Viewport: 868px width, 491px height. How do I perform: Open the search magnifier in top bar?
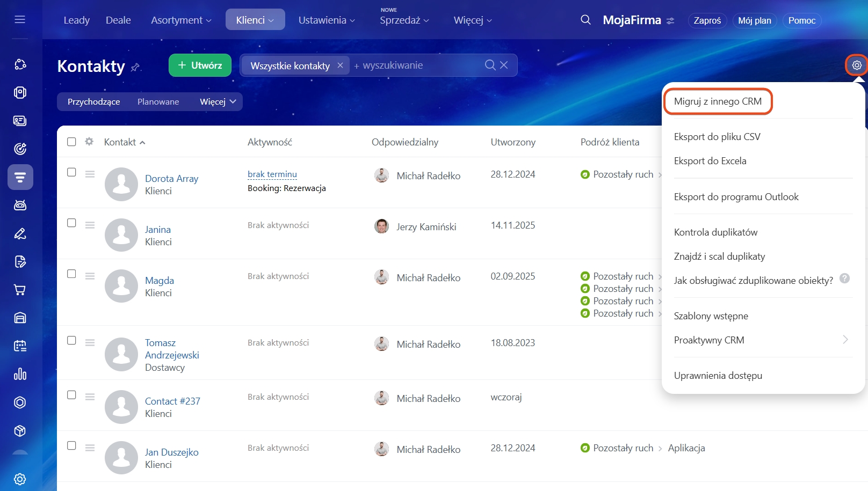585,20
